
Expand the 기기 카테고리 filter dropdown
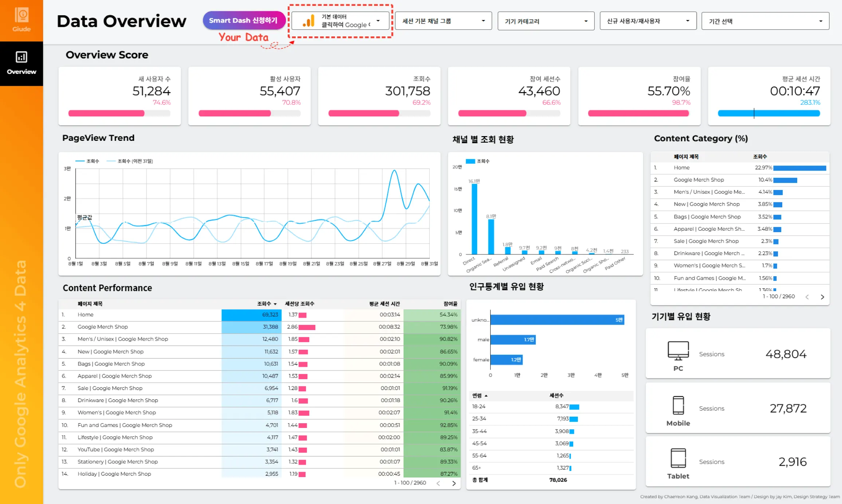546,21
